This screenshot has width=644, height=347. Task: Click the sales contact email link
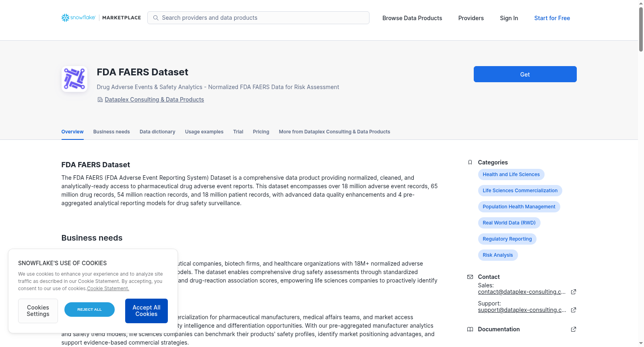tap(522, 292)
